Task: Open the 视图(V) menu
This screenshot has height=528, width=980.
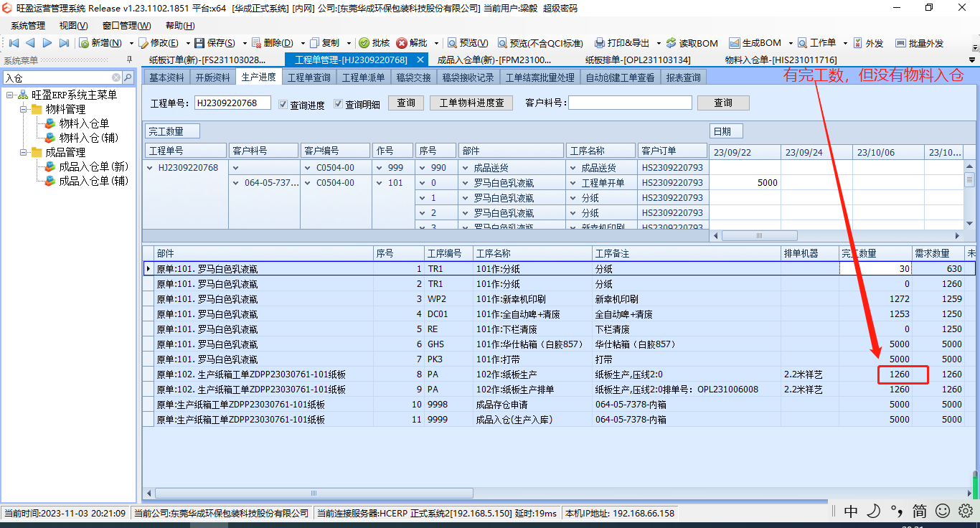Action: 73,25
